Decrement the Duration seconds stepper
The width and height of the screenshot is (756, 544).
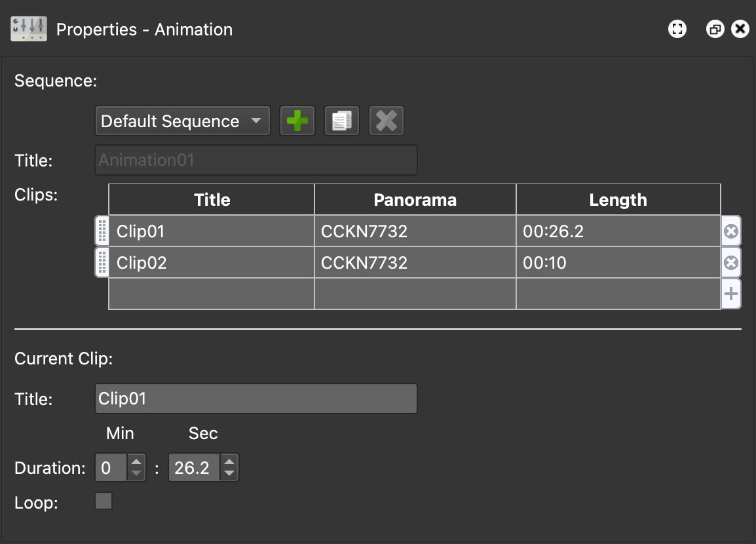pos(229,472)
